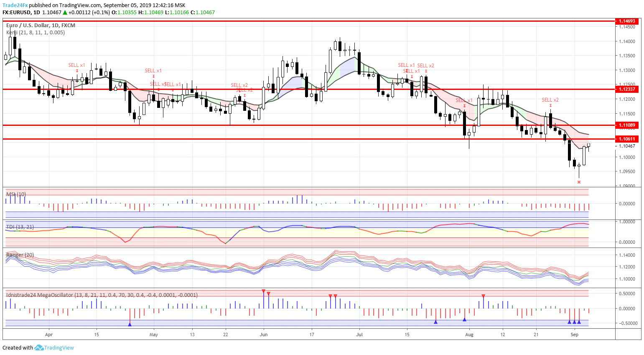Click the L:1.10166 low value
Viewport: 644px width, 355px height.
pyautogui.click(x=177, y=13)
